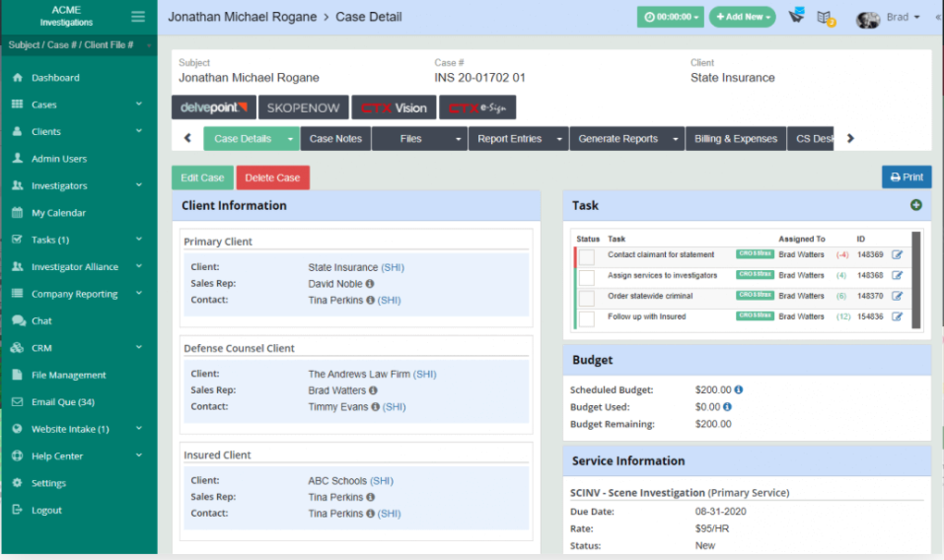This screenshot has width=944, height=560.
Task: Click the notification bell with mail badge
Action: point(796,16)
